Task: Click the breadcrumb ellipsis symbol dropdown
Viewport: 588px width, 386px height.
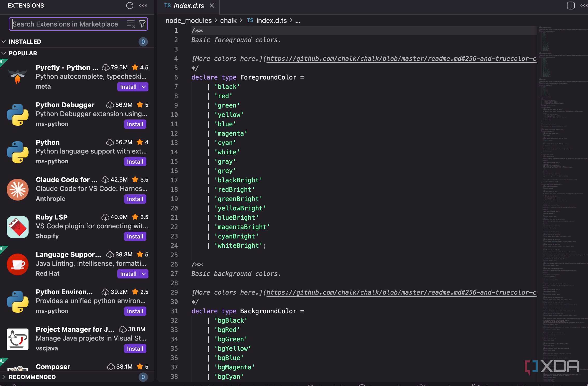Action: point(298,21)
